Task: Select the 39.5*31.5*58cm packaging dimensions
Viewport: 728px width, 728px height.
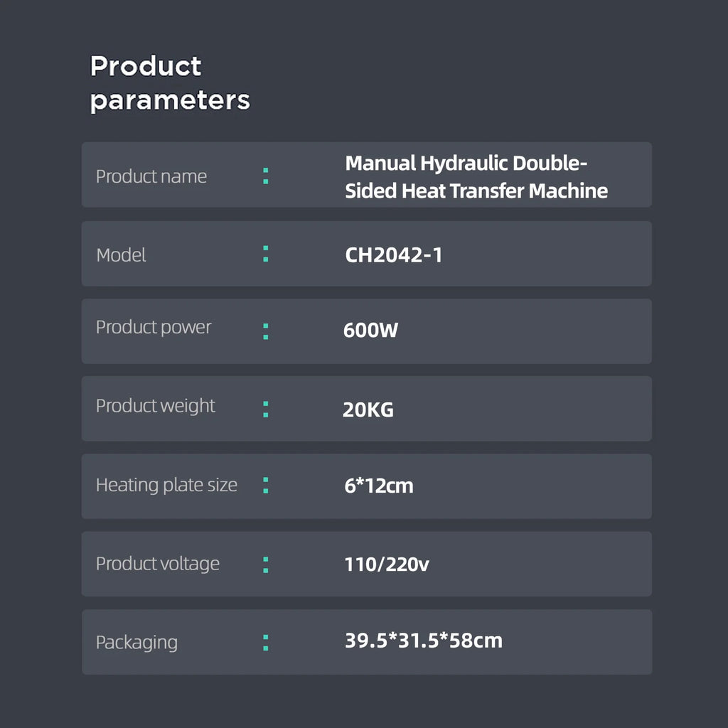Action: pos(423,641)
